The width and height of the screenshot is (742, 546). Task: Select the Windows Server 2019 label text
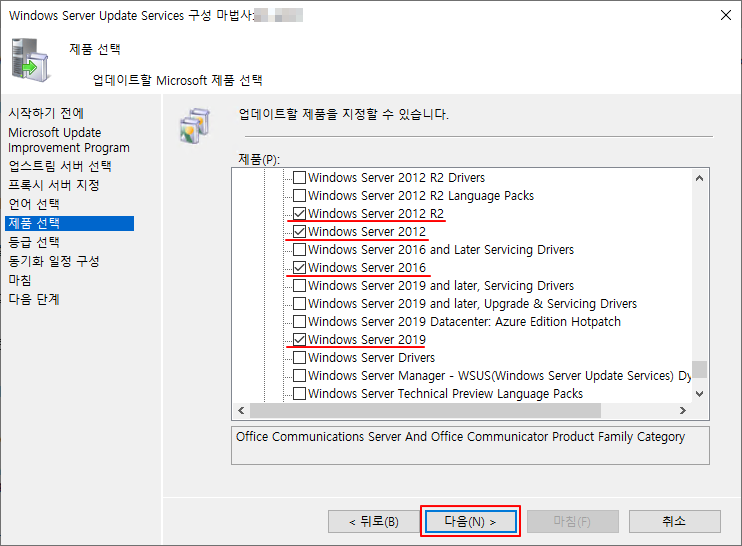tap(367, 340)
